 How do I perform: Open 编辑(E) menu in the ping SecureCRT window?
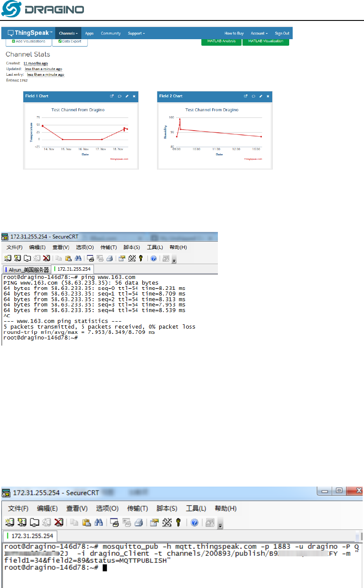[37, 247]
